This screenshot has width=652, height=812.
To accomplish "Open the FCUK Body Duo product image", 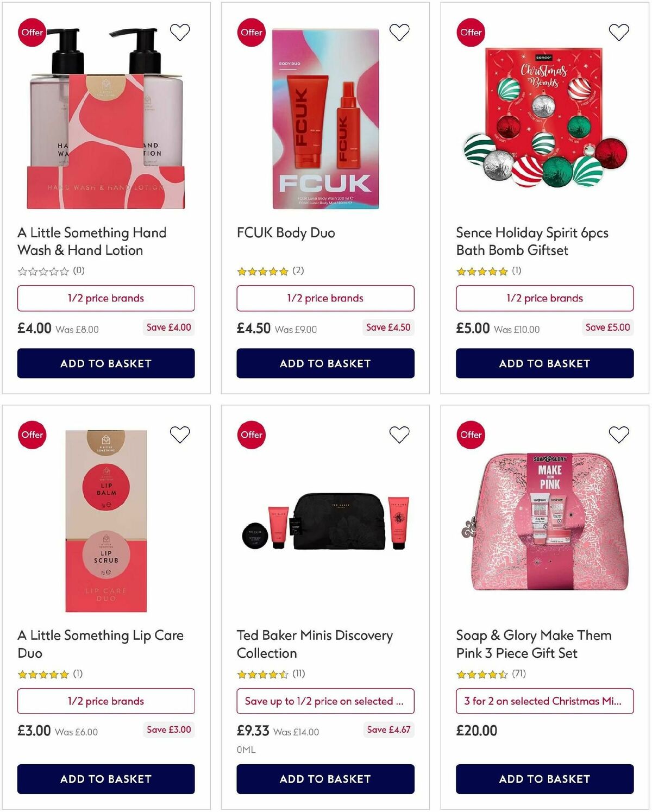I will pyautogui.click(x=325, y=119).
